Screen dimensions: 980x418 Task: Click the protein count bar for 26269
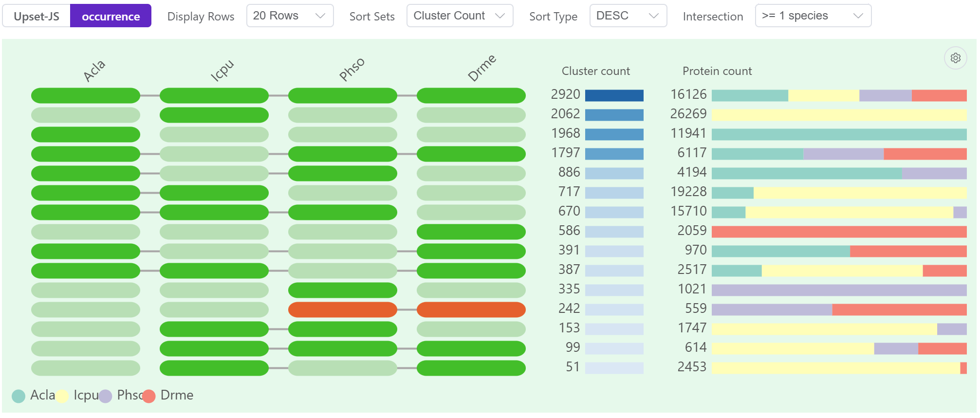click(838, 115)
